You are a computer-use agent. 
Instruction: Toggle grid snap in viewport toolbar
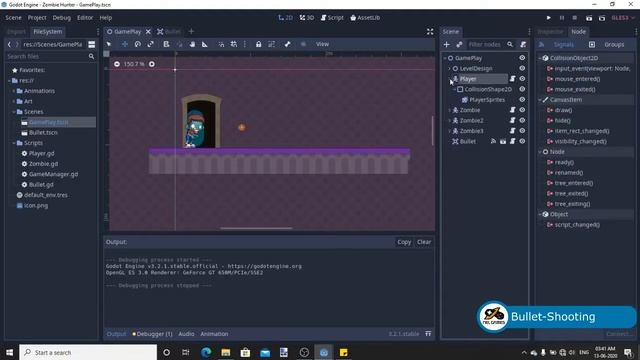(234, 44)
